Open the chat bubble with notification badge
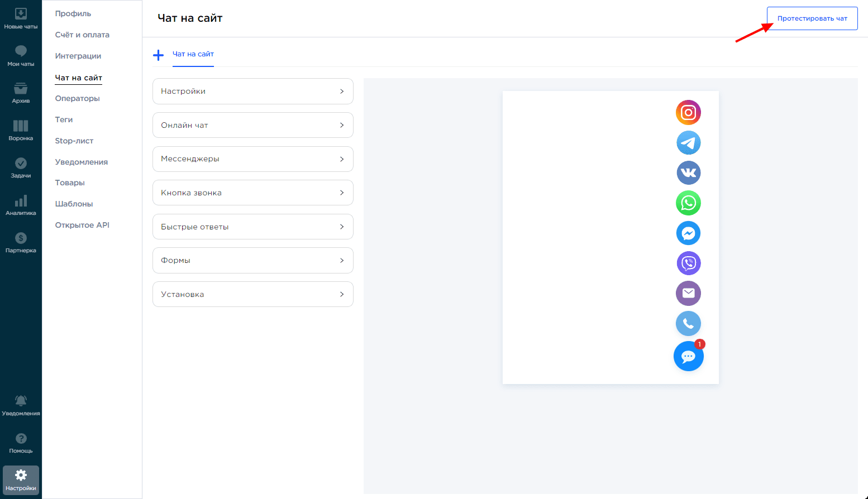Viewport: 868px width, 499px height. click(688, 357)
